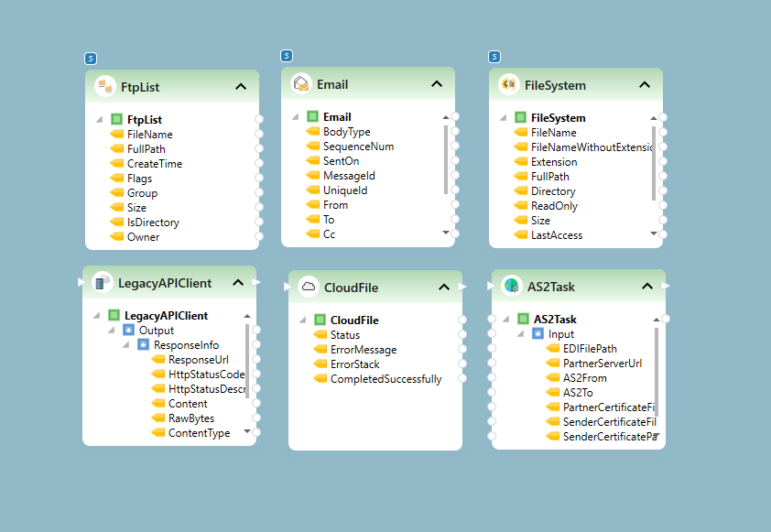
Task: Click the green AS2Task root node icon
Action: pos(523,319)
